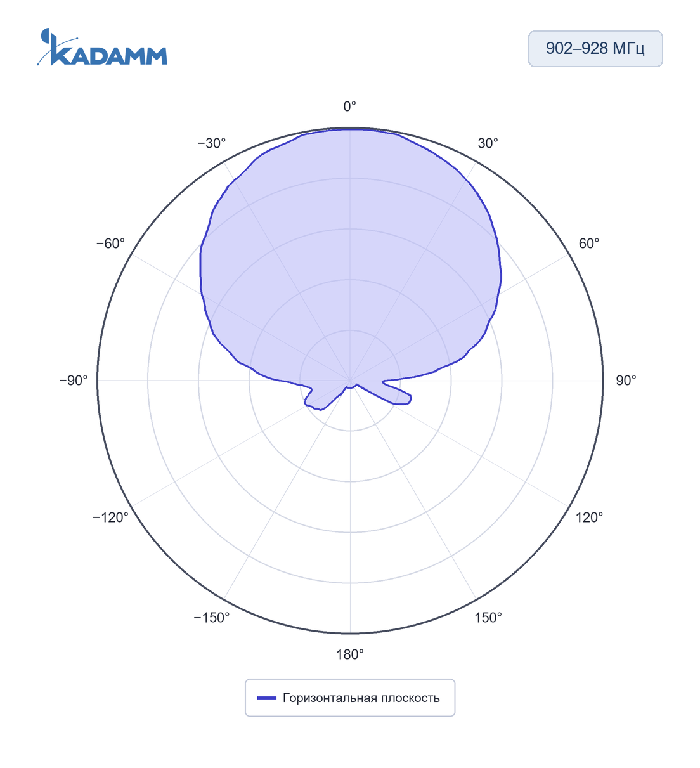Click the 902–928 МГц frequency badge
The width and height of the screenshot is (700, 768).
pos(595,49)
